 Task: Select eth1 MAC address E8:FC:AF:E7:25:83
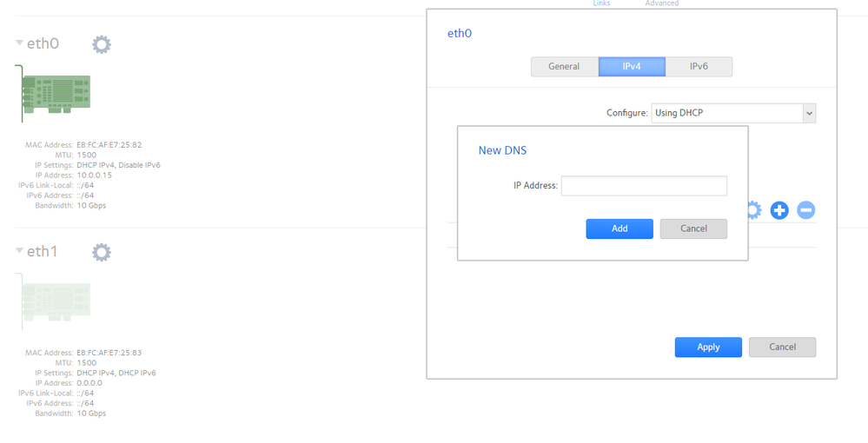109,353
